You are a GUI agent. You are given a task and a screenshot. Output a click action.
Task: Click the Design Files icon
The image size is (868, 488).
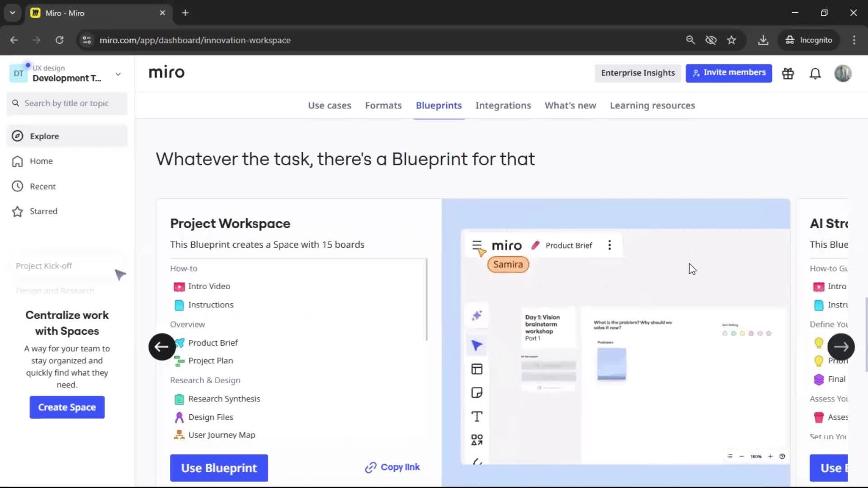(x=179, y=418)
